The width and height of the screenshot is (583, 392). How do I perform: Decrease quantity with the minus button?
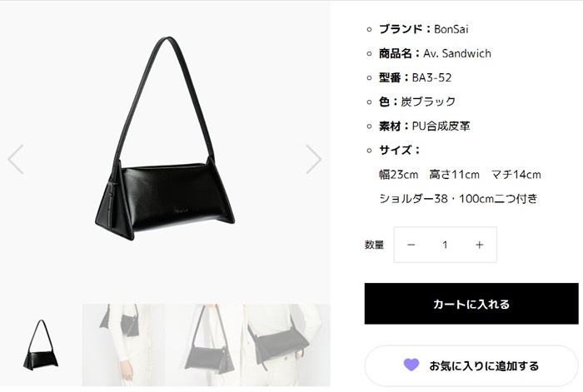(x=411, y=245)
